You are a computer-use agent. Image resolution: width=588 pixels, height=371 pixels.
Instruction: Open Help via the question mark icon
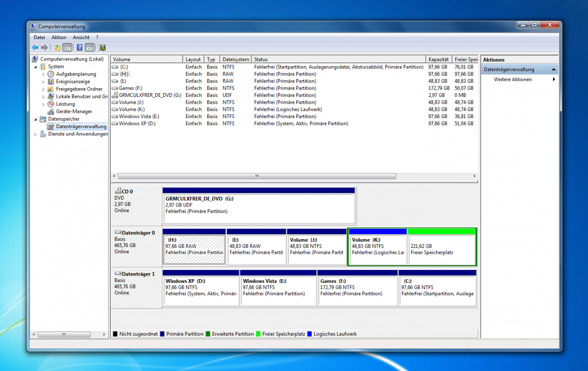click(x=79, y=47)
